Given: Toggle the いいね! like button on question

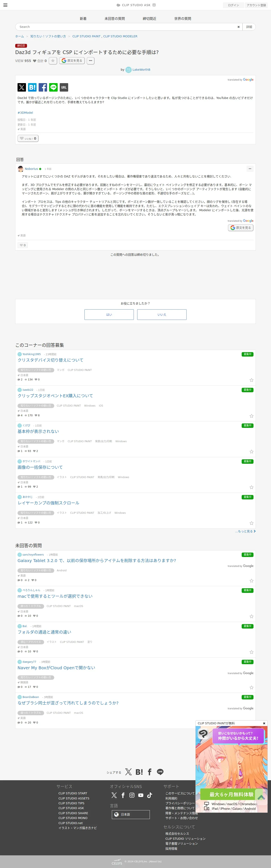Looking at the screenshot, I should click(28, 138).
